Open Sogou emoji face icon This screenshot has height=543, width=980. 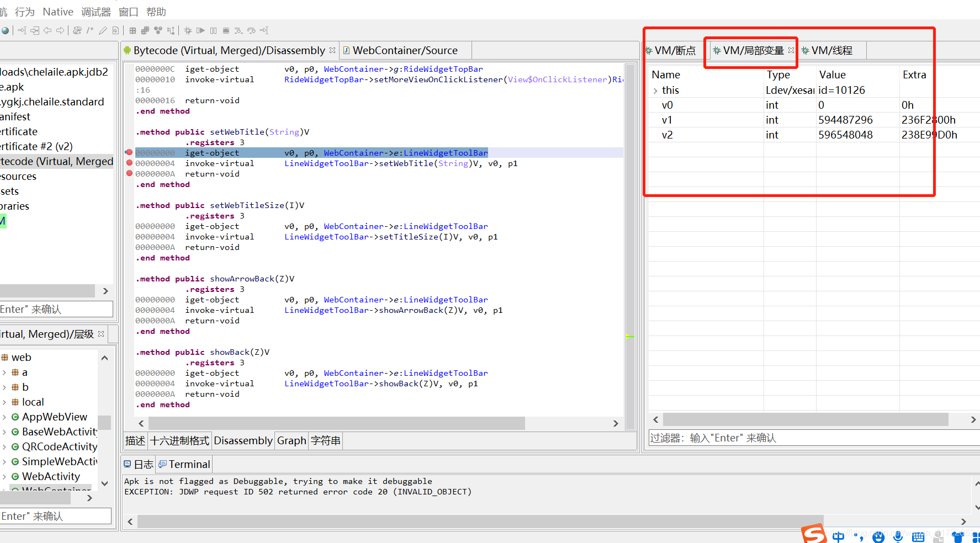click(878, 537)
